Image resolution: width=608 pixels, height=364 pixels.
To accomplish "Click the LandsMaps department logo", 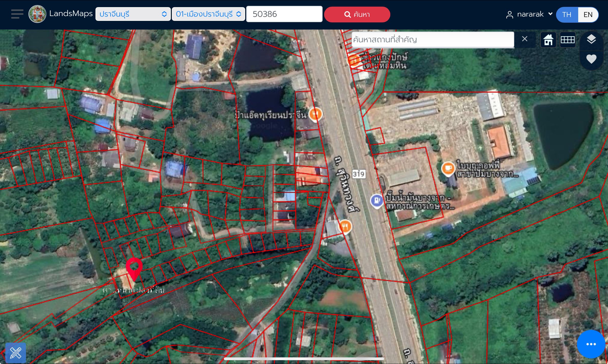I will pyautogui.click(x=37, y=14).
